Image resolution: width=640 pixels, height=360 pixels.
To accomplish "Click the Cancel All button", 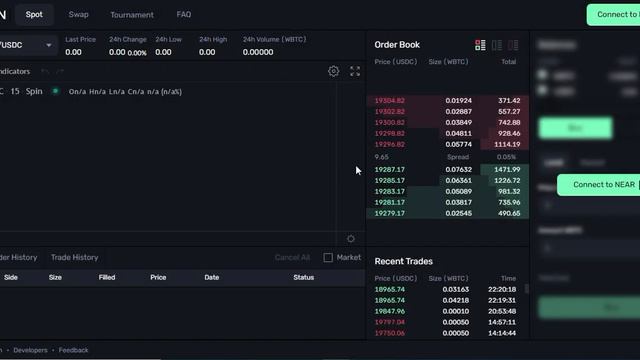I will click(292, 258).
